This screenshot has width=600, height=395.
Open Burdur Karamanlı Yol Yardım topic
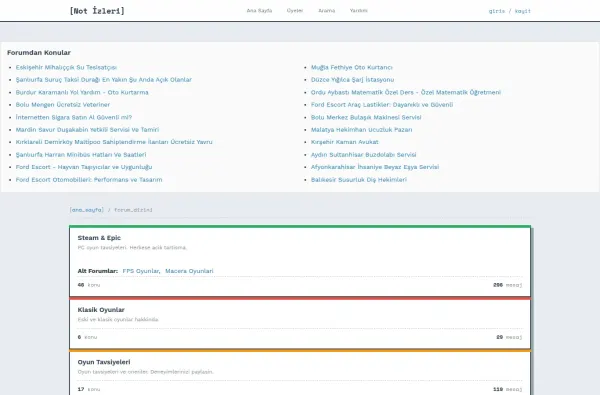[x=82, y=92]
